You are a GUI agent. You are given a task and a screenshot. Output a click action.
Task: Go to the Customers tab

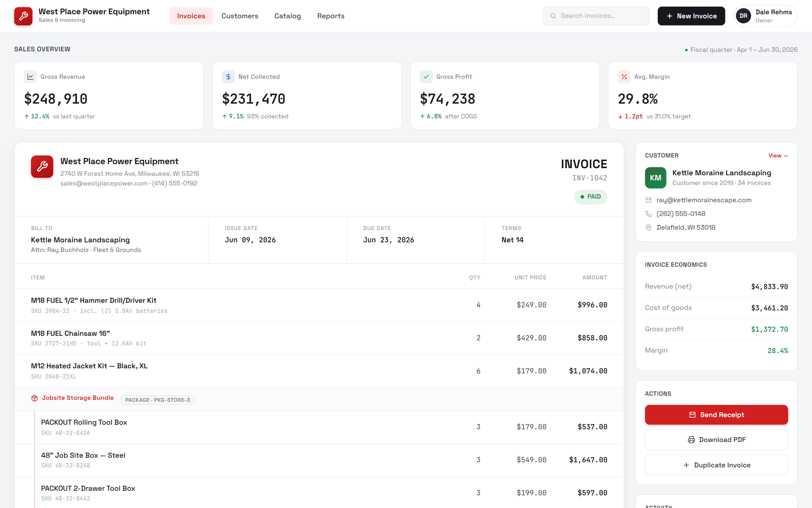(240, 16)
